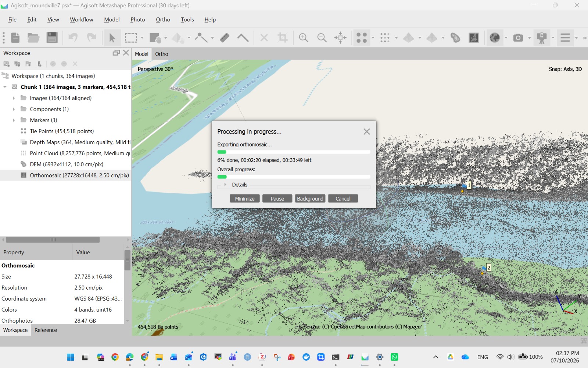
Task: Click the Undo arrow in the toolbar
Action: (73, 38)
